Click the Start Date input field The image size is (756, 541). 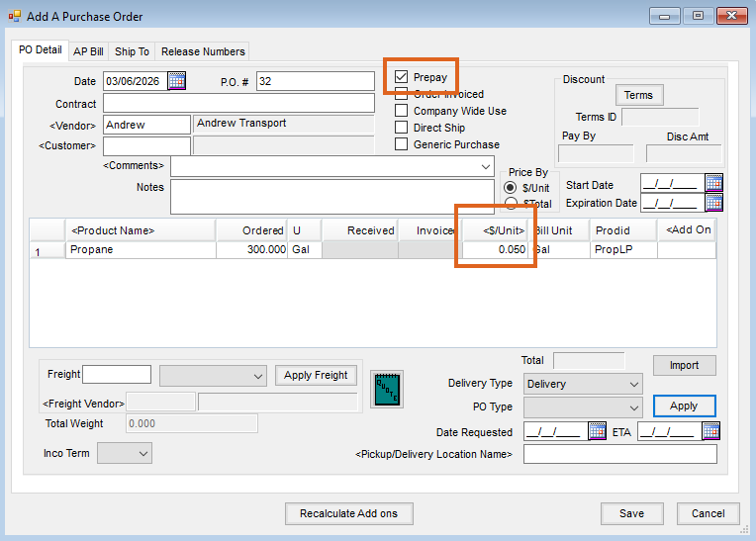click(x=673, y=183)
